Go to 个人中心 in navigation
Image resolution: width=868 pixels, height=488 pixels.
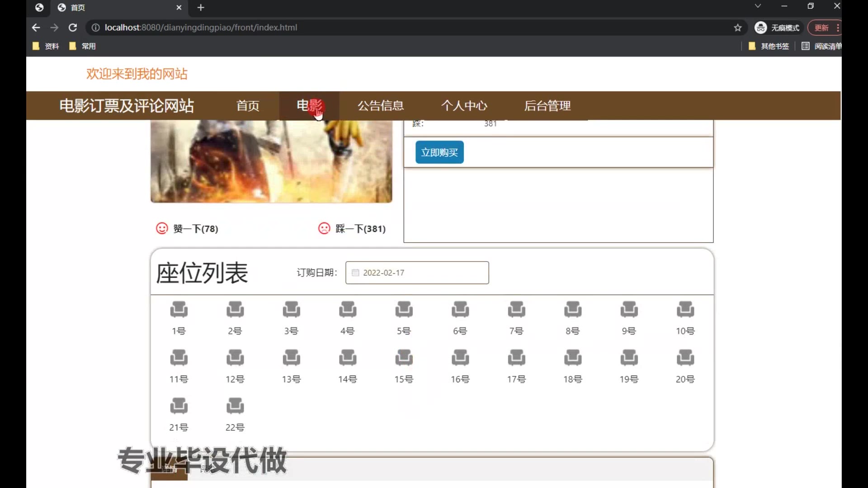pyautogui.click(x=464, y=106)
